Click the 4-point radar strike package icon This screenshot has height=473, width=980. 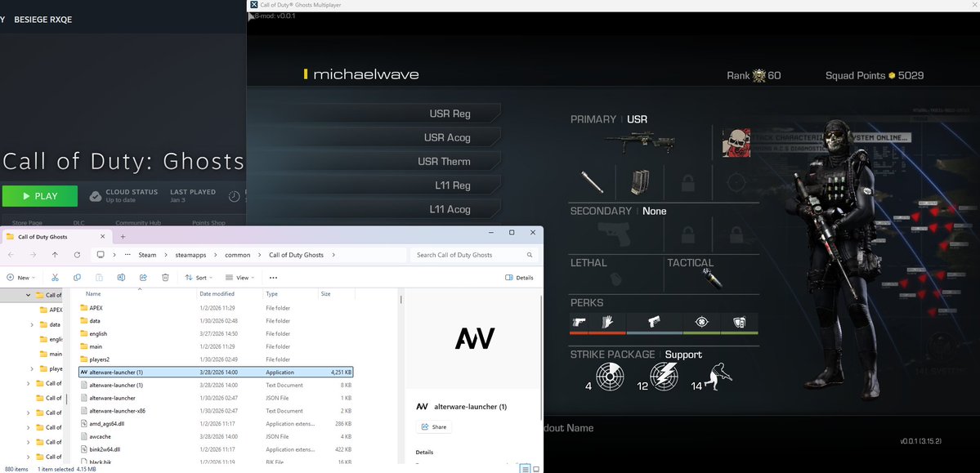click(610, 376)
